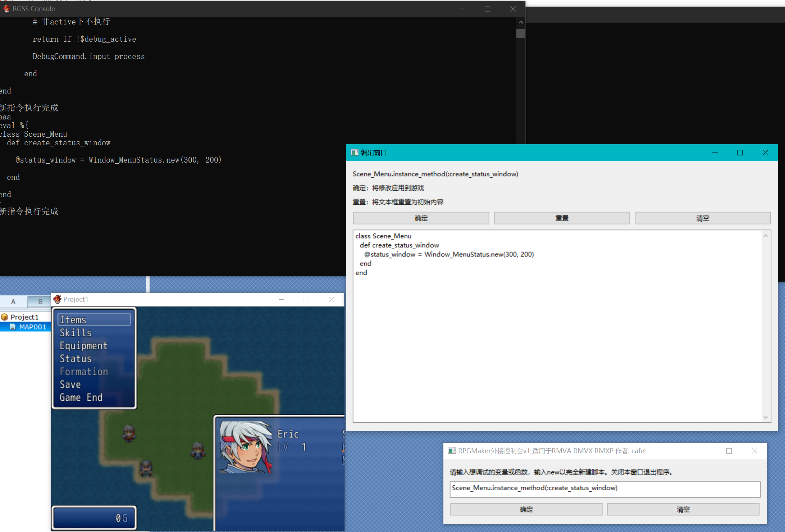785x532 pixels.
Task: Click the 编辑窗口 title bar icon
Action: click(355, 153)
